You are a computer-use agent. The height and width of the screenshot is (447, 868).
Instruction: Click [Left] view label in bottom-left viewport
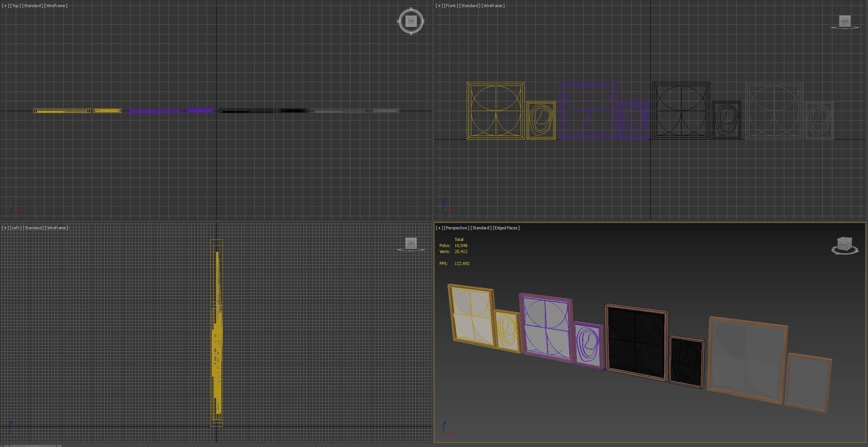(x=16, y=228)
